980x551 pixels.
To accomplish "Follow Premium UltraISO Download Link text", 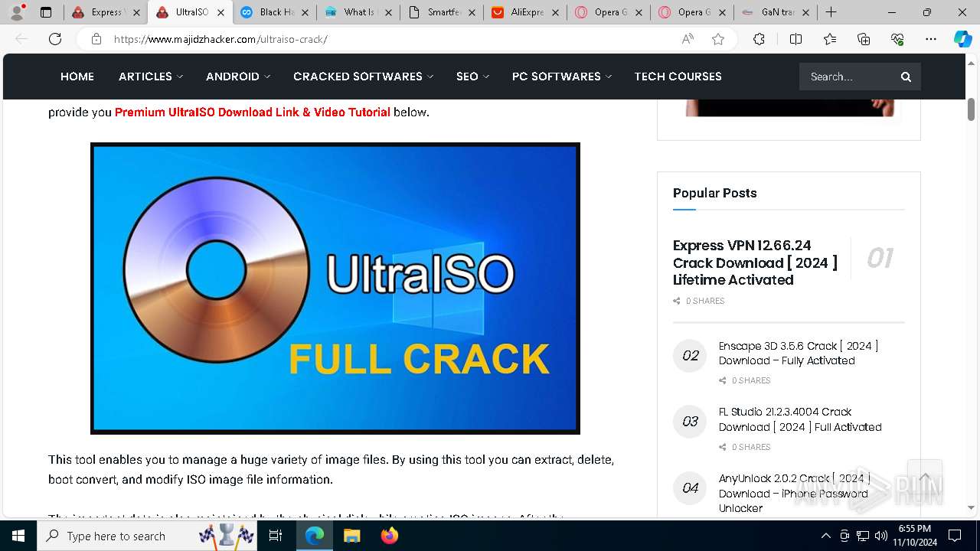I will coord(253,112).
